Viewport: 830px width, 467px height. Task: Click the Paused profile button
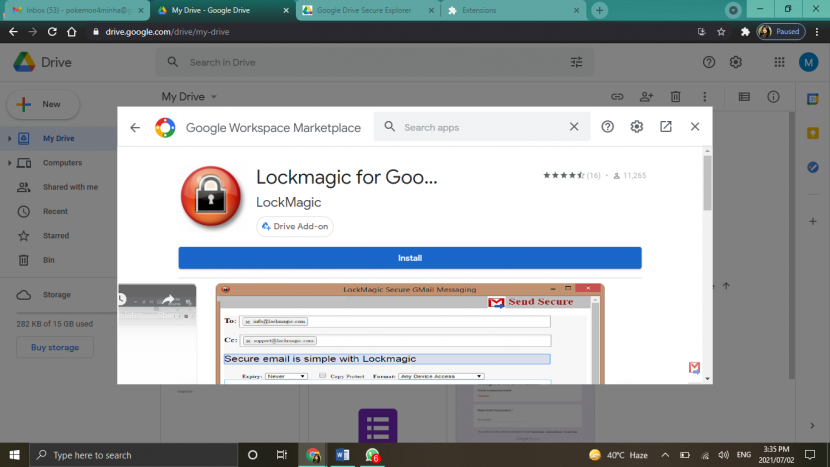pos(780,32)
